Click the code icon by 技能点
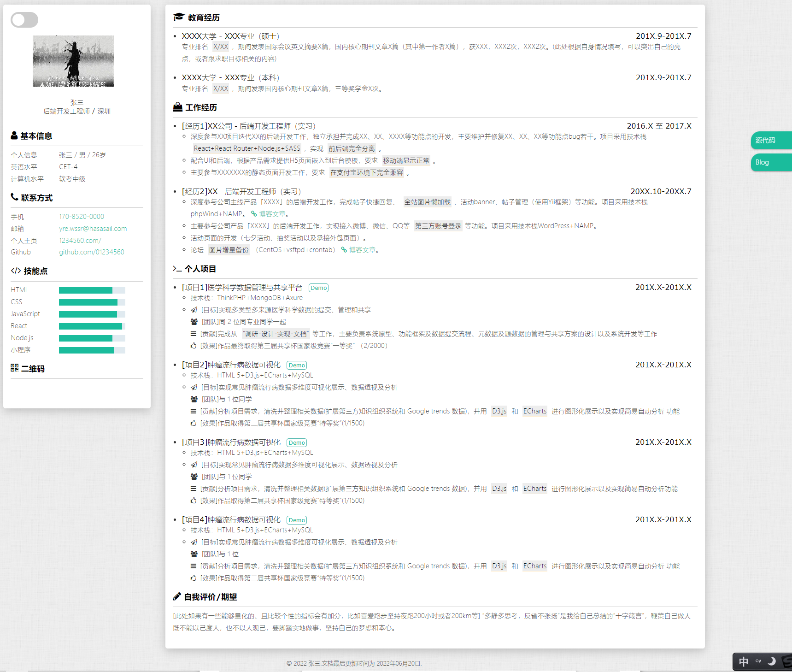The image size is (792, 672). pos(16,271)
